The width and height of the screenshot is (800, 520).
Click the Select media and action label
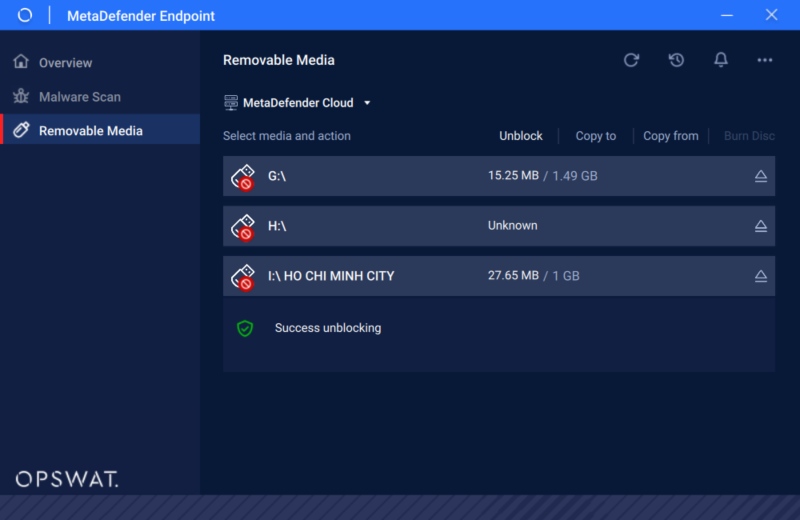287,136
